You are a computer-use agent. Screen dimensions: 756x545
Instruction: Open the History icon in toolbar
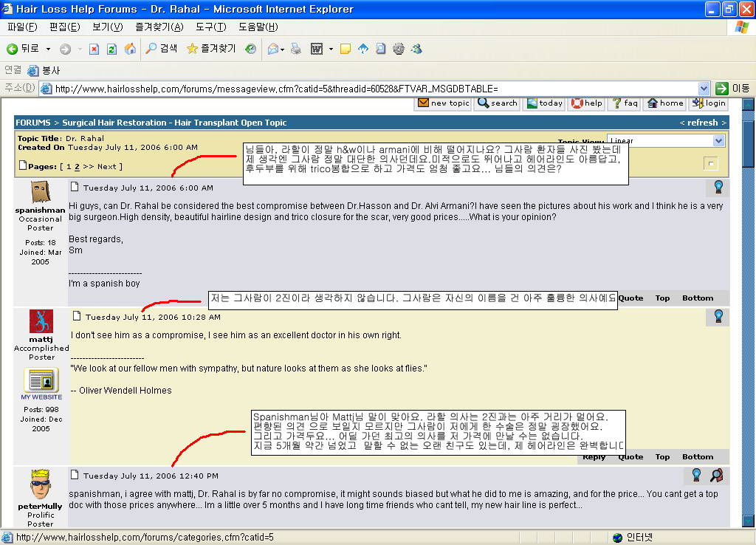251,49
